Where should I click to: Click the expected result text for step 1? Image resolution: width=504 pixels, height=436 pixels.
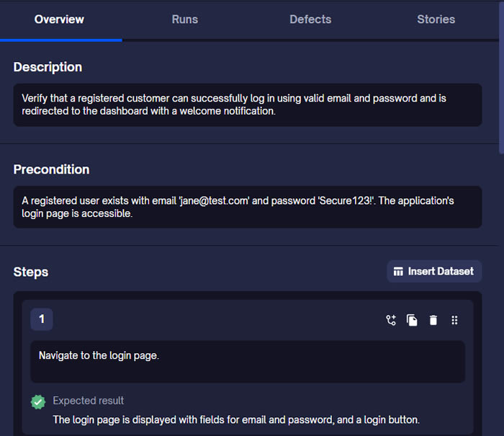tap(236, 419)
